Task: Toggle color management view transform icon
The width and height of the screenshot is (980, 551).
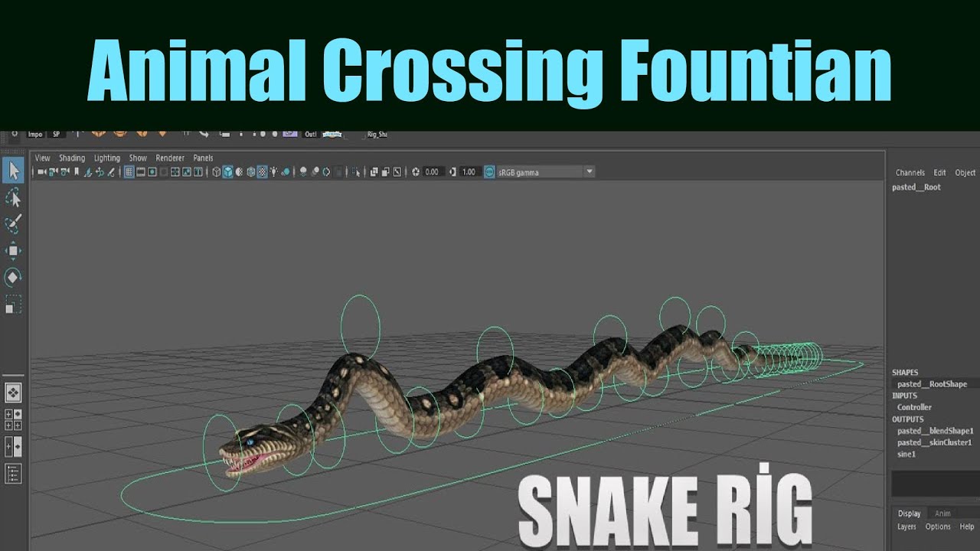Action: [x=489, y=172]
